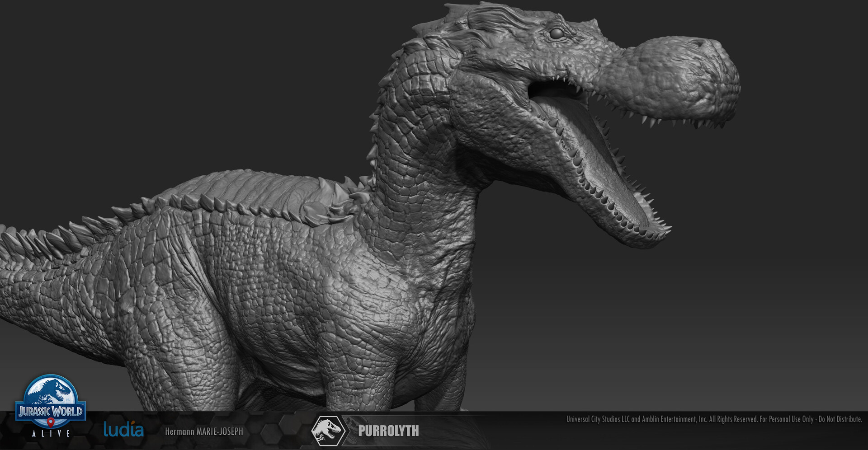Image resolution: width=868 pixels, height=450 pixels.
Task: Select the hexagonal T-Rex emblem near PURROLYTH
Action: [x=327, y=431]
